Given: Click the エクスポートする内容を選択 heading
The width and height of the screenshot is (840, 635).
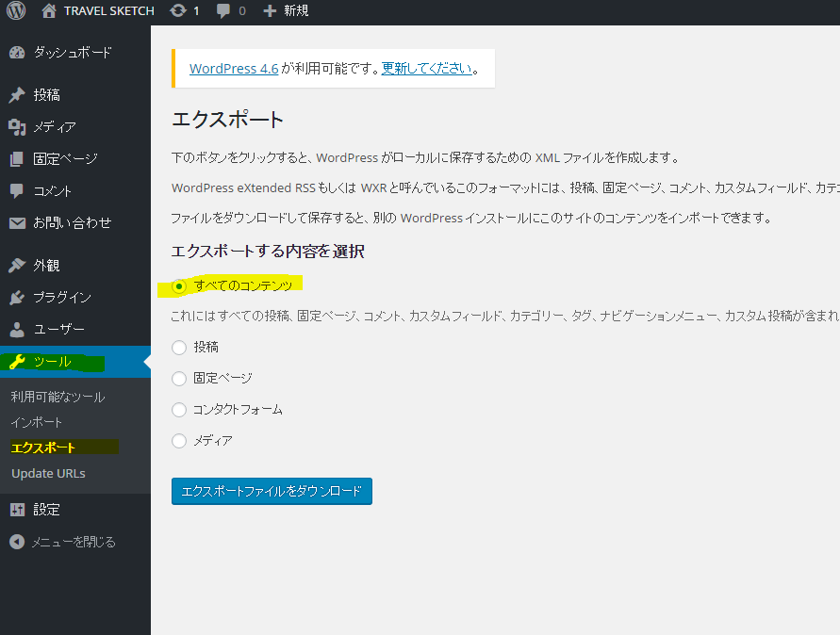Looking at the screenshot, I should coord(268,252).
